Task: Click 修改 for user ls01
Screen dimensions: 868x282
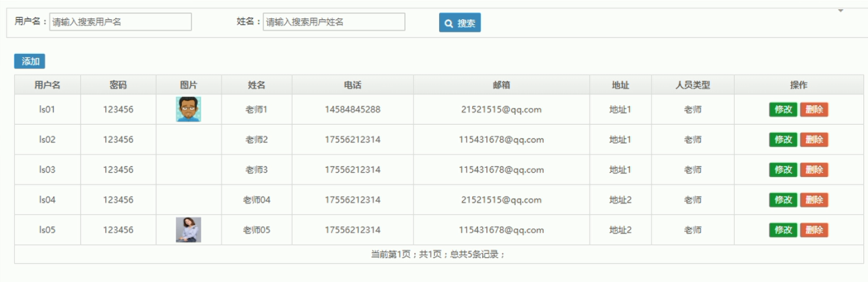Action: (783, 109)
